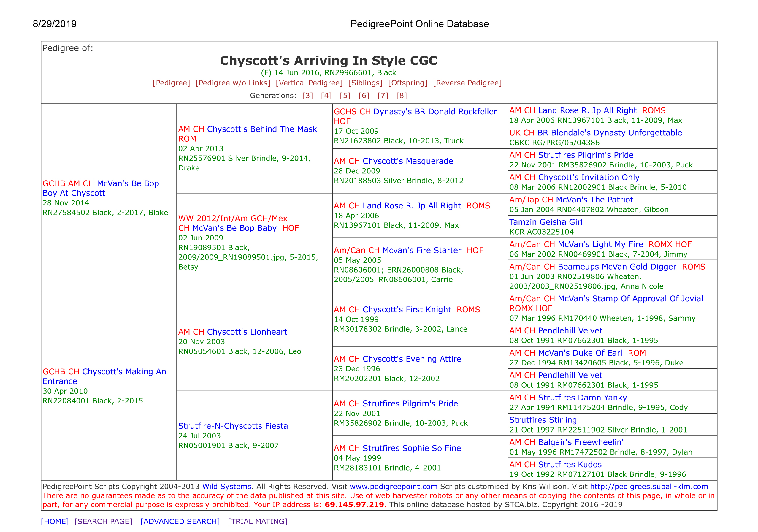Set generations to [6]
This screenshot has width=758, height=532.
pos(364,95)
